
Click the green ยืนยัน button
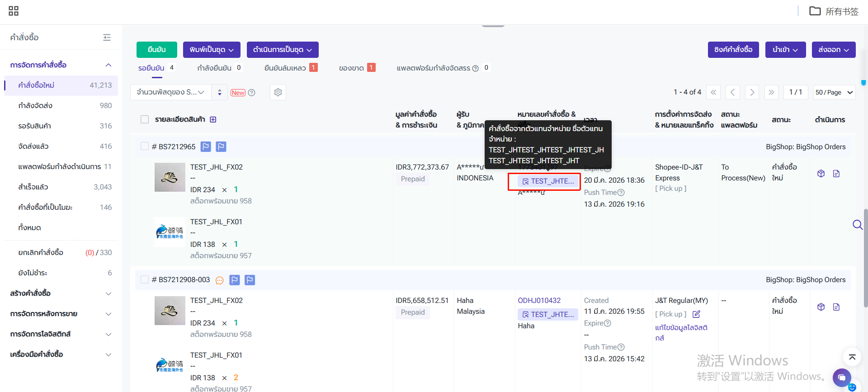click(x=156, y=50)
